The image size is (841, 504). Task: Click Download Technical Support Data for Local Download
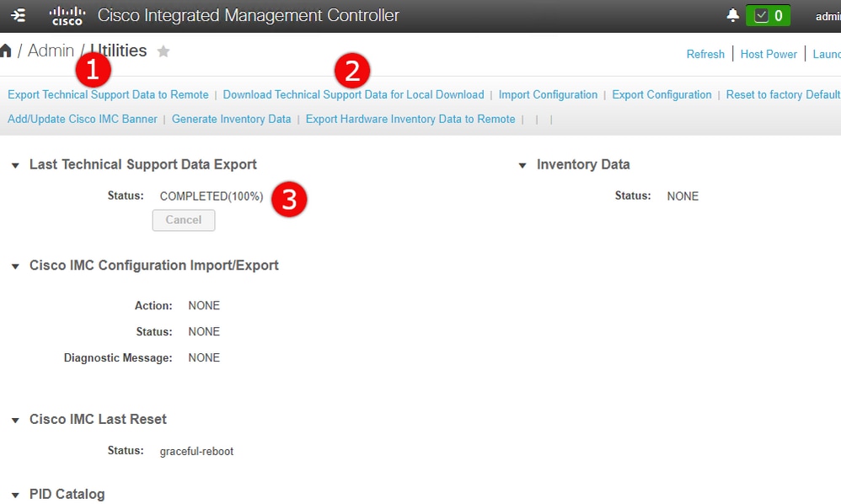click(353, 94)
